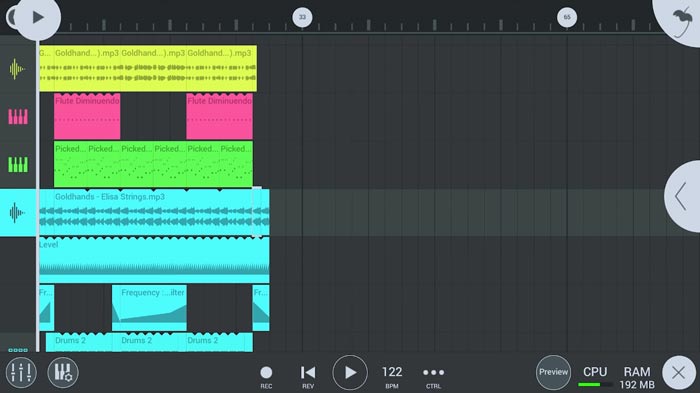Select the pink Flute piano track icon
Image resolution: width=700 pixels, height=393 pixels.
coord(18,117)
